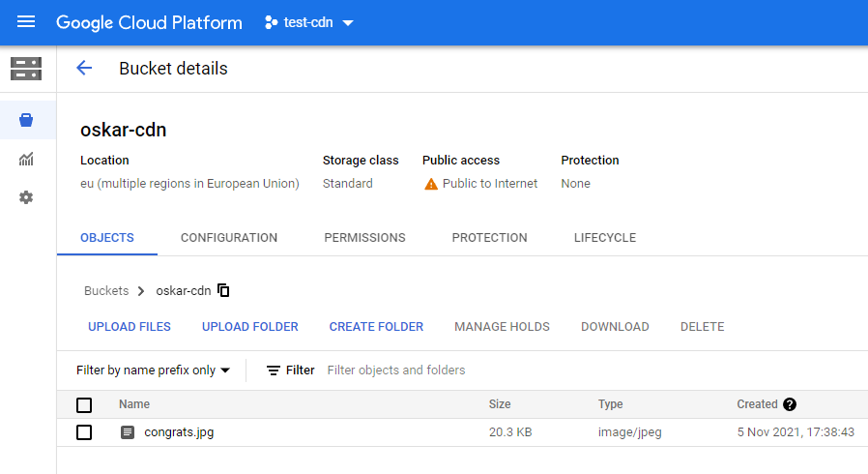Focus the Filter objects and folders field
868x474 pixels.
point(483,370)
